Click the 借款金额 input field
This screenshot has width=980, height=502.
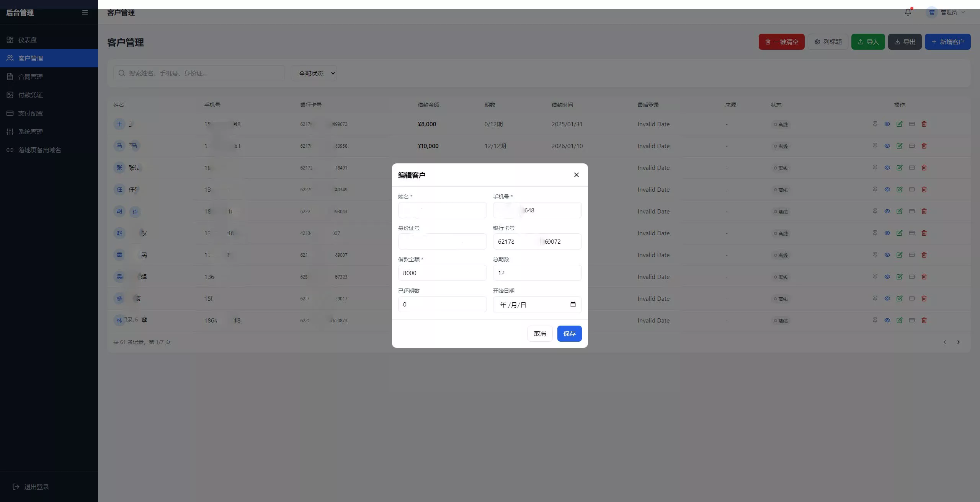(442, 273)
